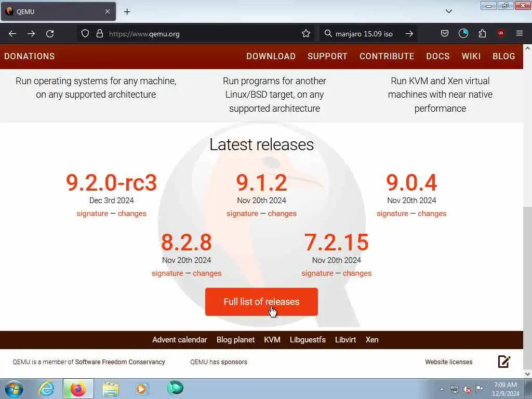Open signature link for 7.2.15
The width and height of the screenshot is (532, 399).
click(317, 273)
